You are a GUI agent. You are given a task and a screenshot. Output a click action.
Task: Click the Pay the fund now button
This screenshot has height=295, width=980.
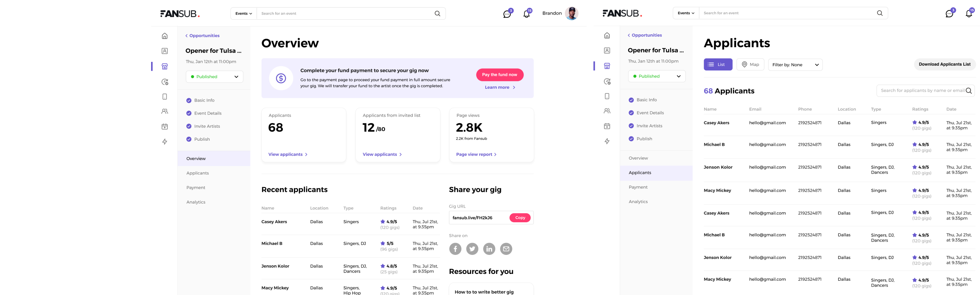[500, 75]
